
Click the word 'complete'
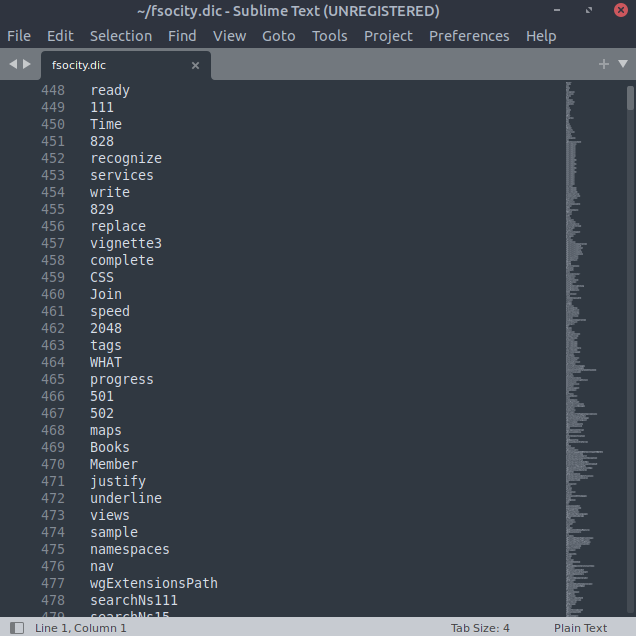pyautogui.click(x=122, y=260)
